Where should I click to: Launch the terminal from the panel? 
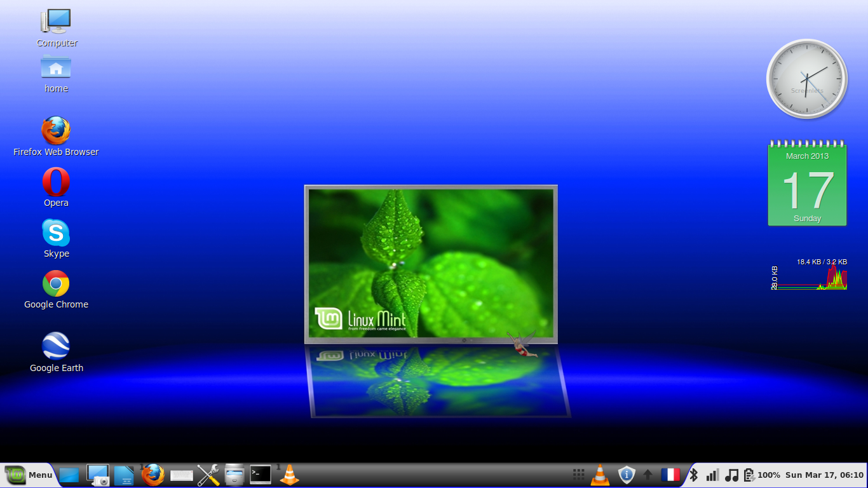coord(261,475)
